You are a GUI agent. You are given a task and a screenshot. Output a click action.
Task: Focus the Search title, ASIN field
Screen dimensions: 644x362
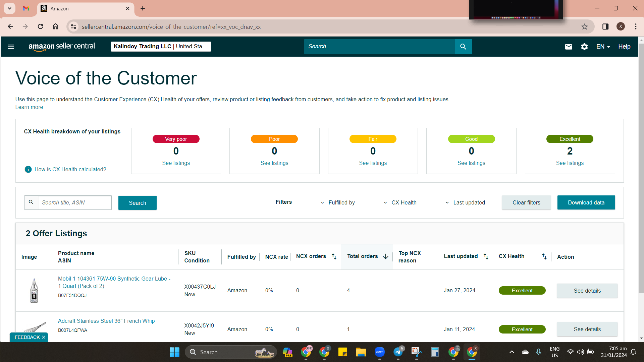point(74,202)
